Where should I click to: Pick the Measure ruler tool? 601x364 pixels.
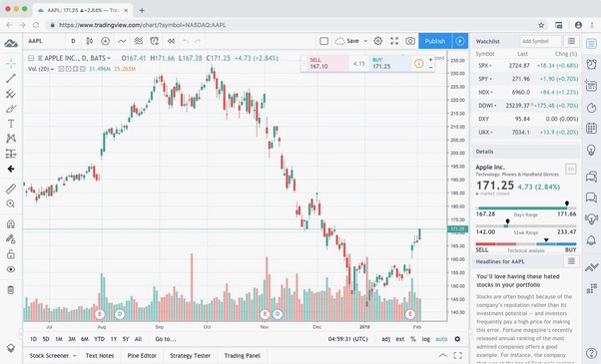point(11,188)
